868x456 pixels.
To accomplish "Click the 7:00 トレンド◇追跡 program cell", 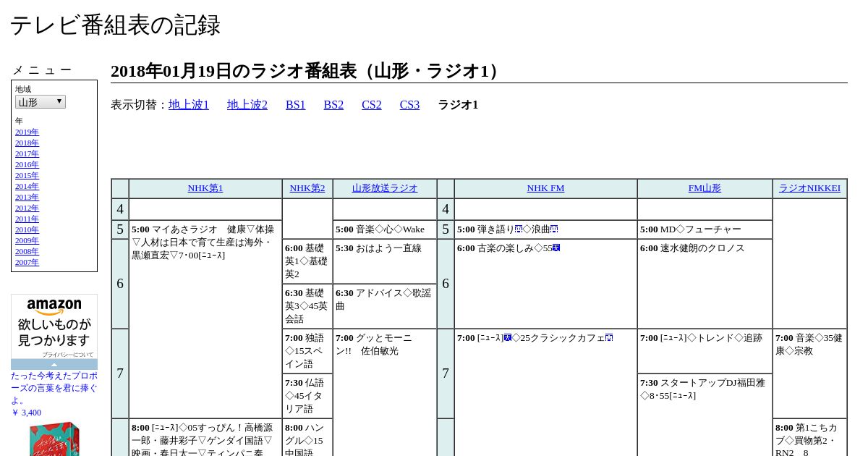I will [705, 351].
